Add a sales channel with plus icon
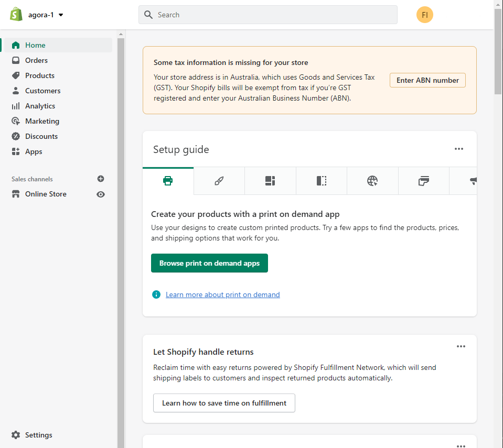Screen dimensions: 503x448 click(101, 179)
